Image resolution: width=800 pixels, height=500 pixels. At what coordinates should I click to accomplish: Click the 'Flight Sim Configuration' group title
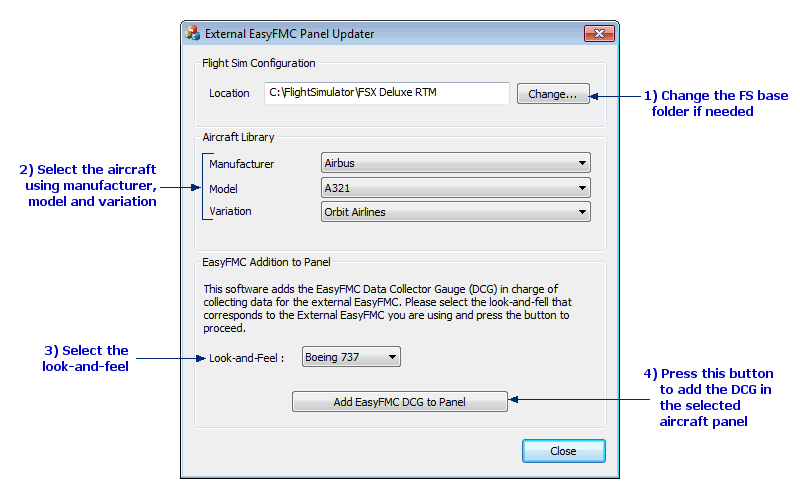259,63
